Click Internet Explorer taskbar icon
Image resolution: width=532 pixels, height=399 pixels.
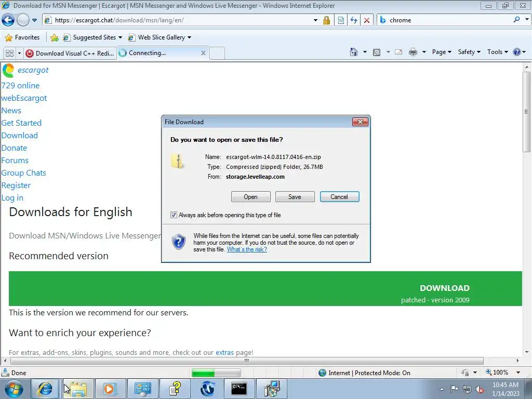[46, 389]
